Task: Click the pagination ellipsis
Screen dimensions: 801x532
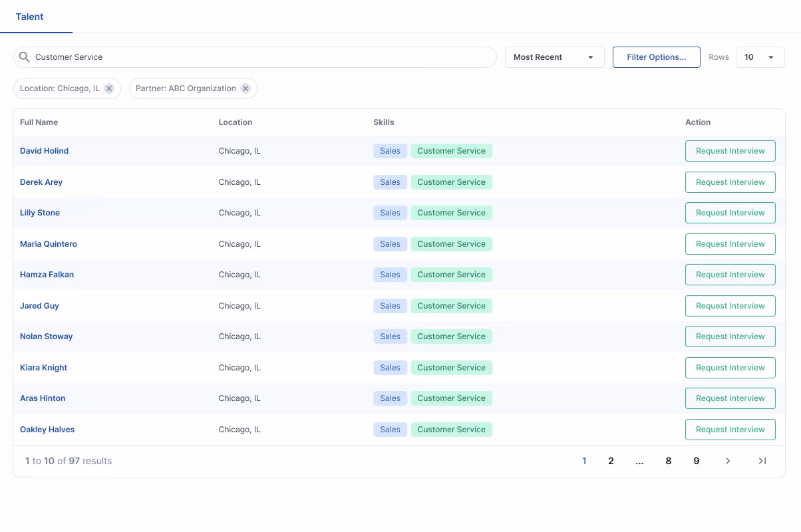Action: tap(639, 461)
